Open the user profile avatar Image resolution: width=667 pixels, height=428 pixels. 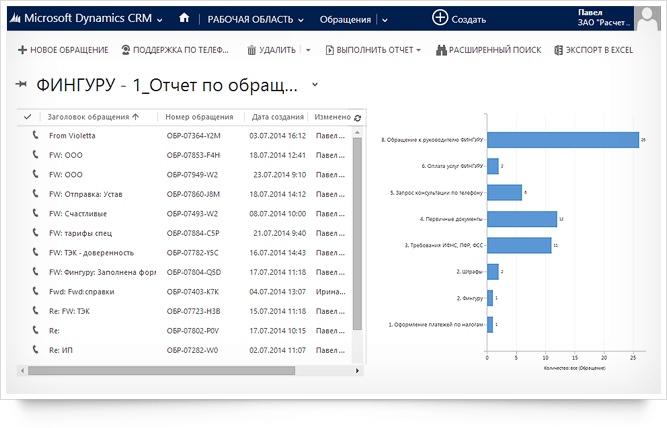coord(648,18)
